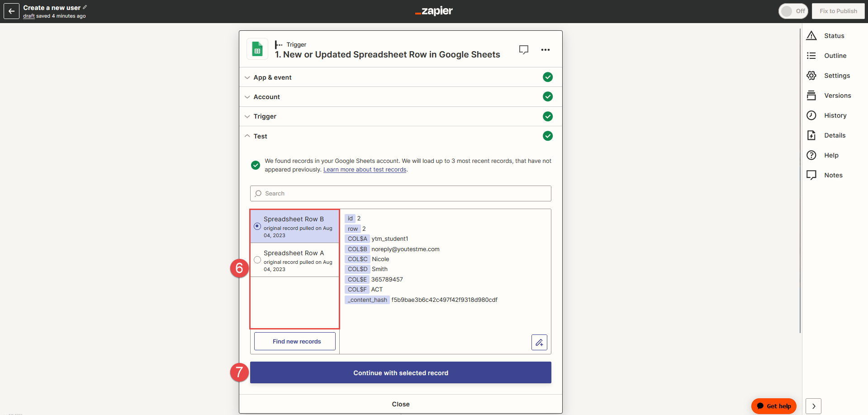Click App & event green checkmark

pyautogui.click(x=548, y=77)
